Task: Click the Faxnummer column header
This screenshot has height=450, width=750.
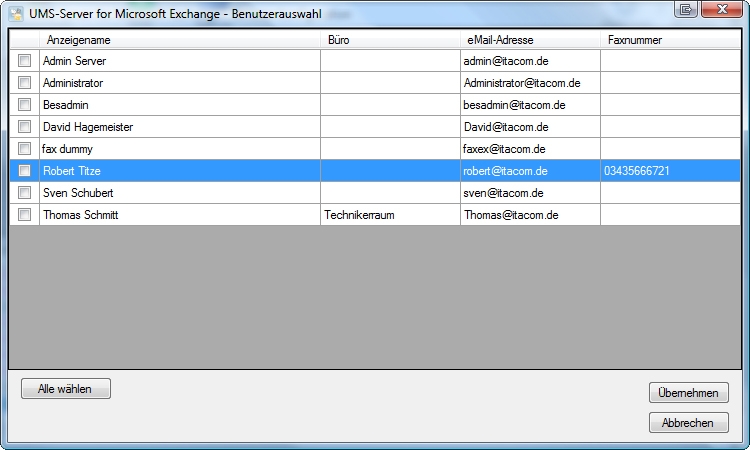Action: 671,40
